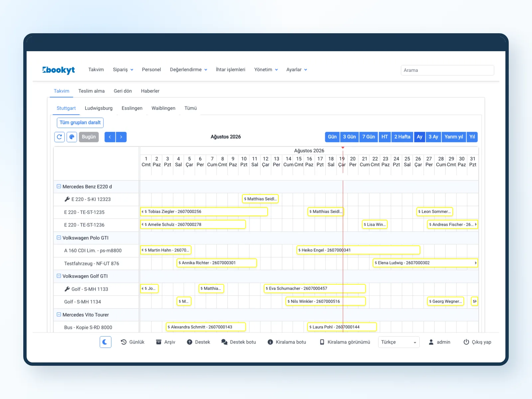Collapse Mercedes Vito Tourer group

coord(59,315)
